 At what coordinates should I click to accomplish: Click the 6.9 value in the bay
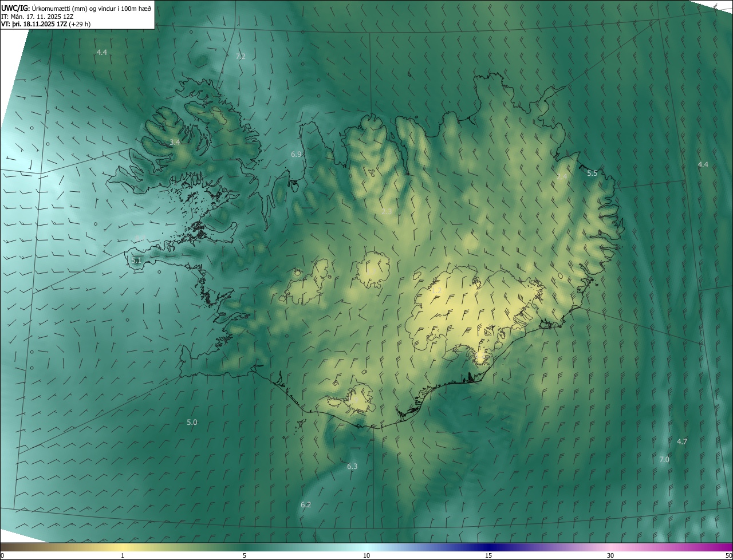296,155
